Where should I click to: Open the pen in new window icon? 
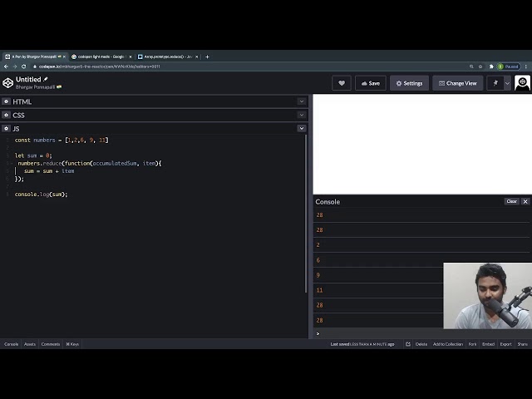coord(408,344)
